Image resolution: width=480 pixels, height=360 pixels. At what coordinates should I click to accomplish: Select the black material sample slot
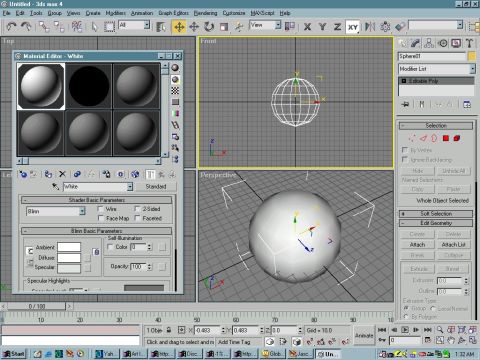[89, 86]
